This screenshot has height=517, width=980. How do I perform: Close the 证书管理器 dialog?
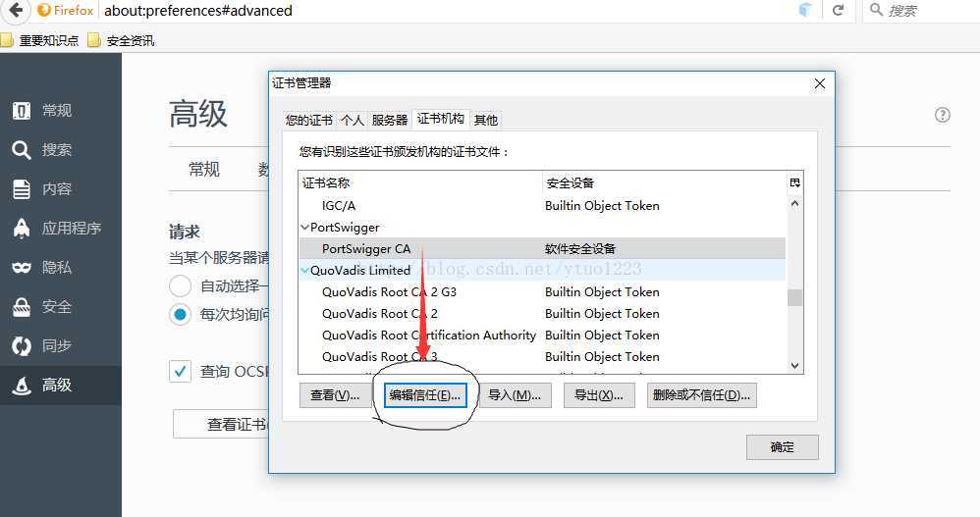tap(820, 83)
